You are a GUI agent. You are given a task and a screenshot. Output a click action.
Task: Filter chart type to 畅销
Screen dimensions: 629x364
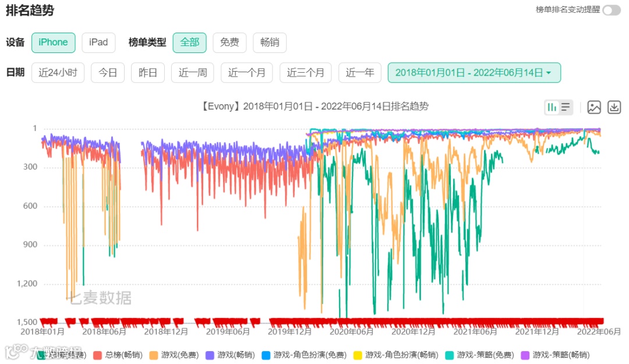270,43
